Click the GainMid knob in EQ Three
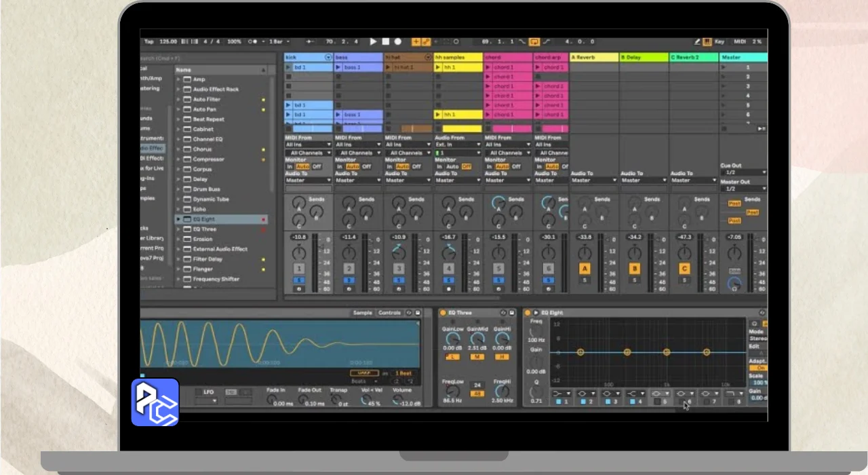This screenshot has width=868, height=475. 477,338
